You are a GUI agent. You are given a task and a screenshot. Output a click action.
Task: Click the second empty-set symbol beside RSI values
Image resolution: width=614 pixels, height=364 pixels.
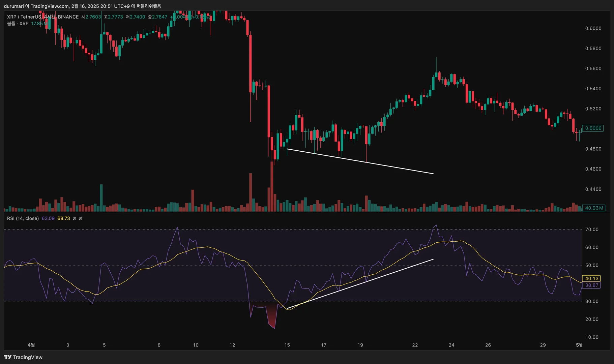80,218
